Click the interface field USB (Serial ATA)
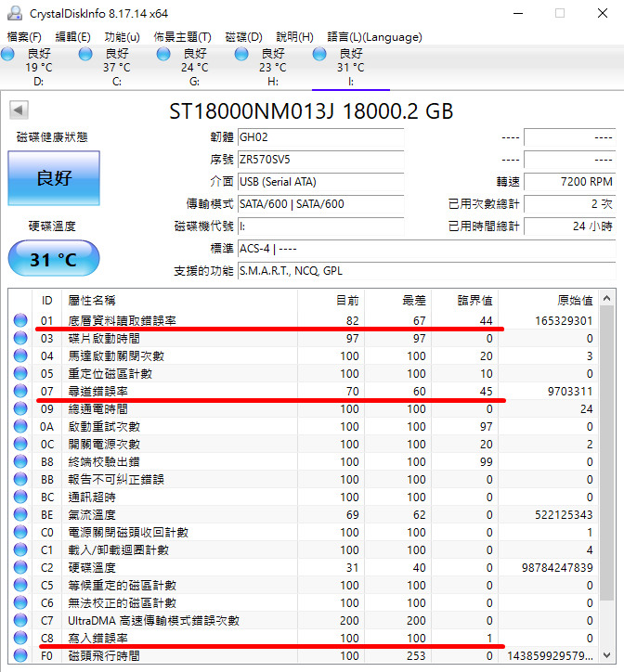 (320, 182)
